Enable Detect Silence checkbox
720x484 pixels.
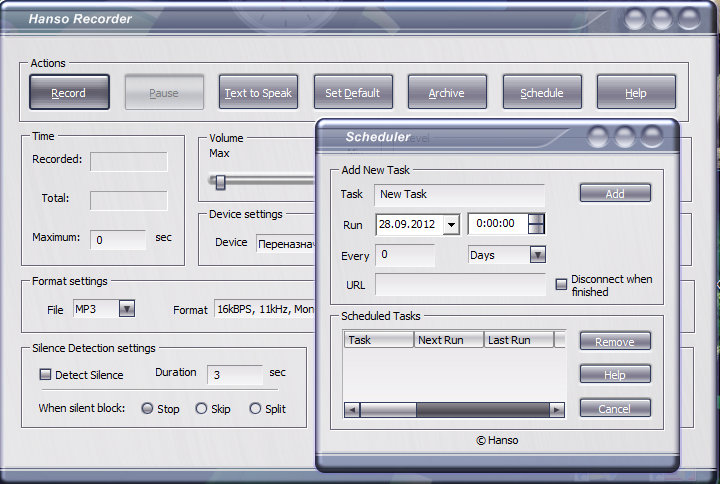[45, 374]
